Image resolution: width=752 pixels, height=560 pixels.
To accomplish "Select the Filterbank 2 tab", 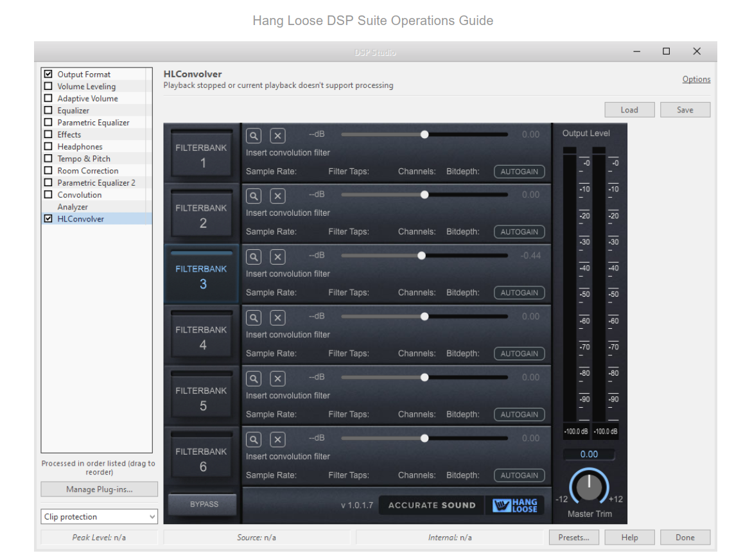I will click(x=201, y=214).
